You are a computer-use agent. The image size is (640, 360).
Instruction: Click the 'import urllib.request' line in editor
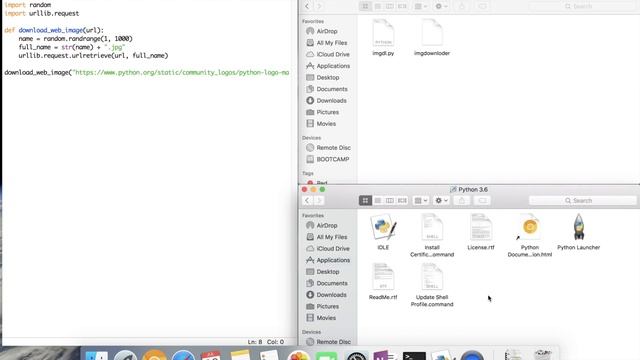(42, 13)
